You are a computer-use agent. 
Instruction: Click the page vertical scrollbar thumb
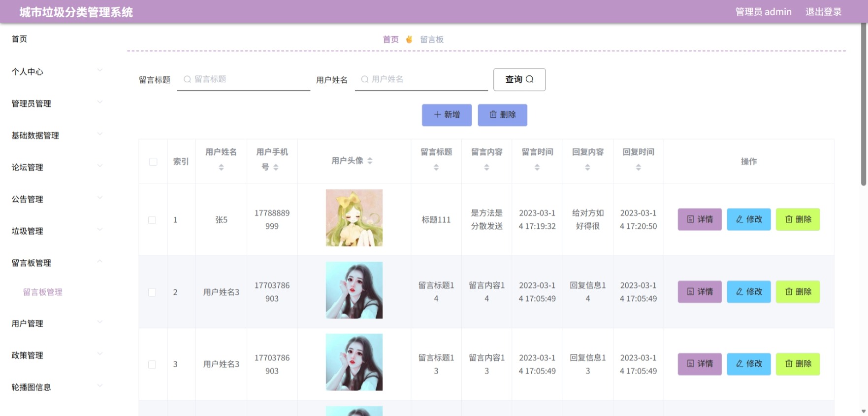[864, 104]
